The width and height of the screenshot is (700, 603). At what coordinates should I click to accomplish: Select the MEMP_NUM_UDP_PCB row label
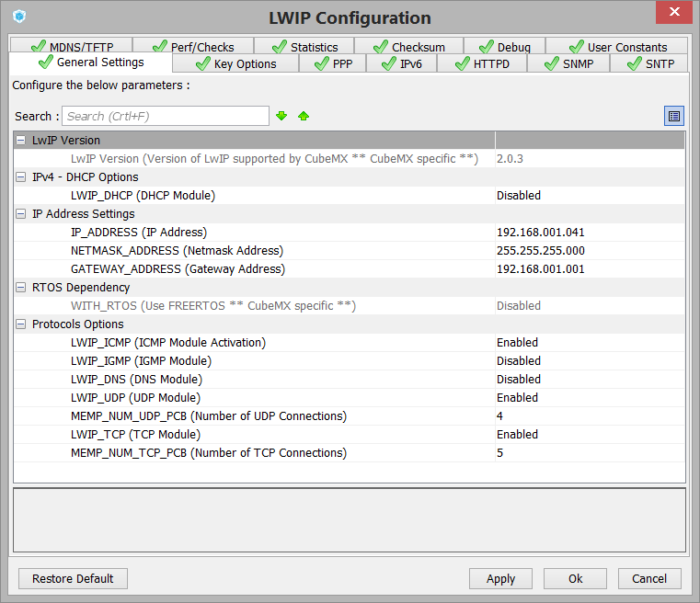pos(209,416)
